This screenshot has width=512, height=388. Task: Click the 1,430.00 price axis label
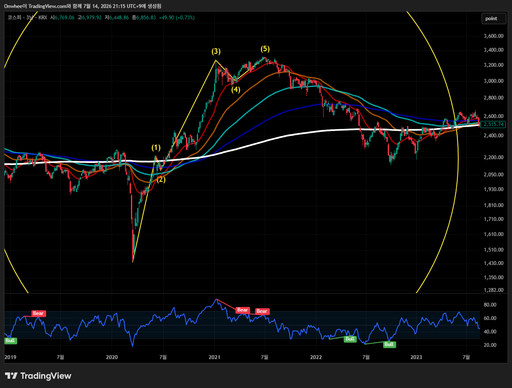pyautogui.click(x=494, y=263)
